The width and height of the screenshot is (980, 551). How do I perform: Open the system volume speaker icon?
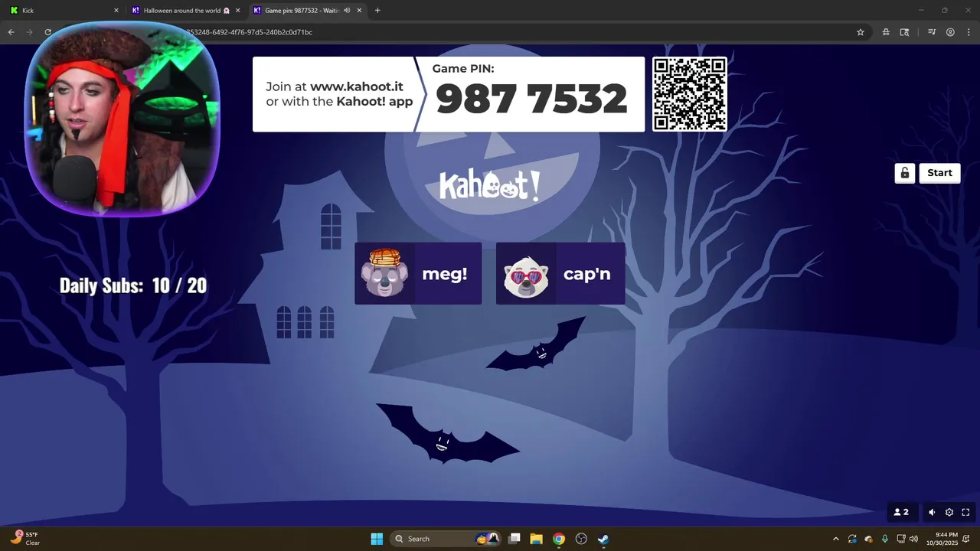[913, 539]
